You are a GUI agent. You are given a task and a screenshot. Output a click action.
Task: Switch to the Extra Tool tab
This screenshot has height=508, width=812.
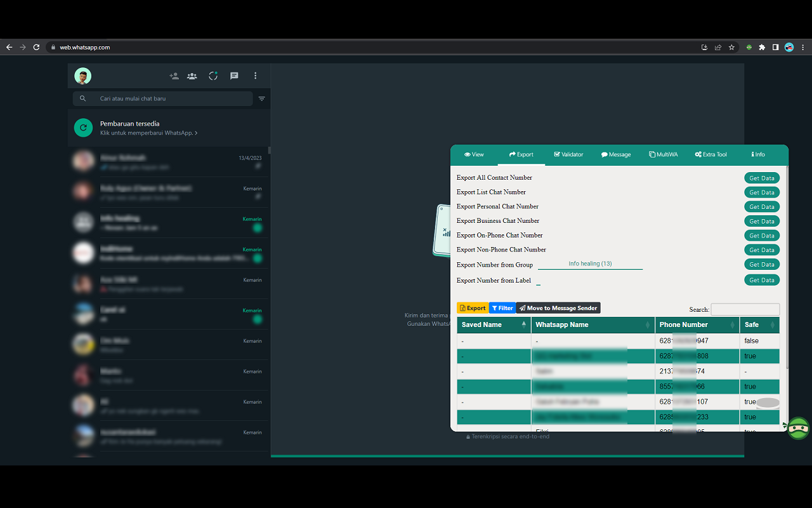[710, 154]
